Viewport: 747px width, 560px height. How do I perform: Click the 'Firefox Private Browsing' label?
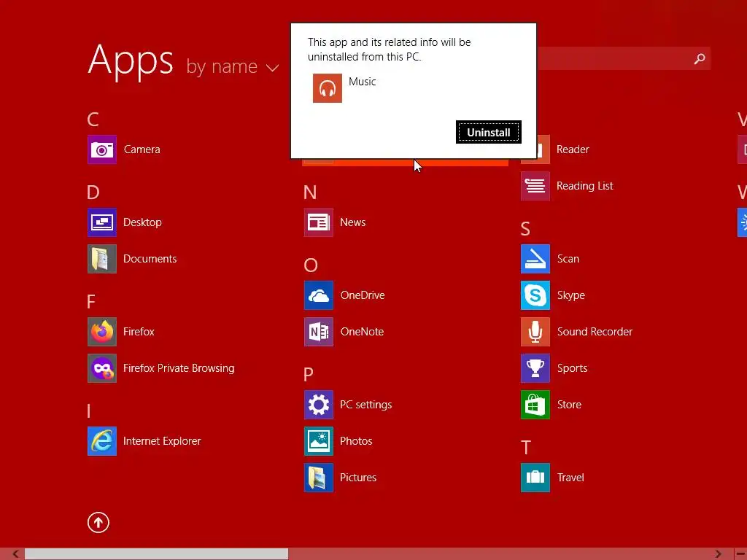click(x=179, y=368)
